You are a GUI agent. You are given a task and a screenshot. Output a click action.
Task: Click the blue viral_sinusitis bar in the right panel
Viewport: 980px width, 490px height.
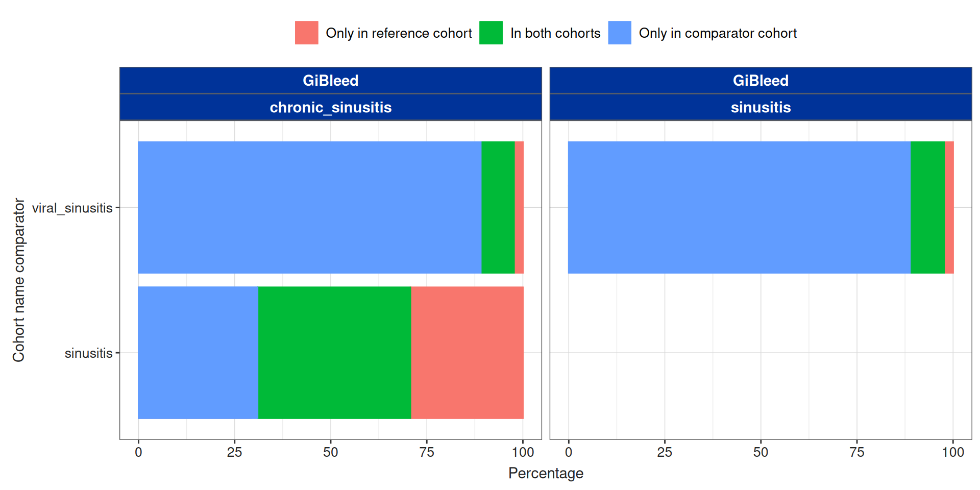pyautogui.click(x=739, y=207)
